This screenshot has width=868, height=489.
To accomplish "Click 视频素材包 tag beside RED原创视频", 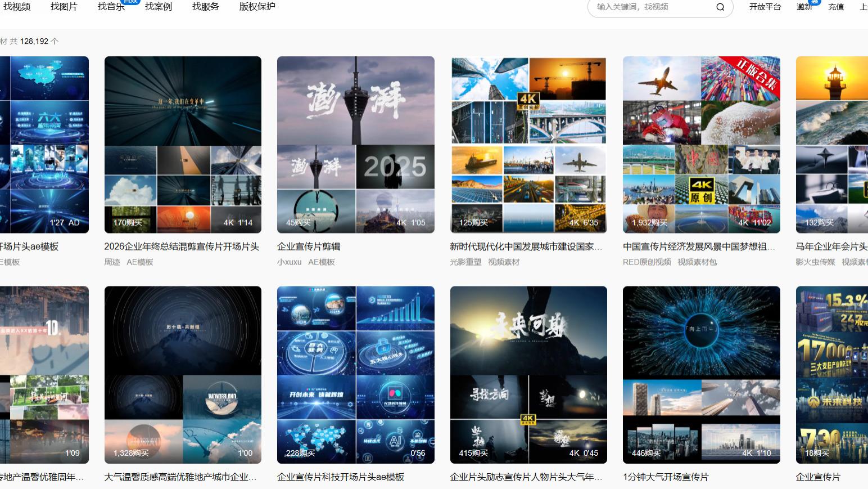I will tap(697, 262).
